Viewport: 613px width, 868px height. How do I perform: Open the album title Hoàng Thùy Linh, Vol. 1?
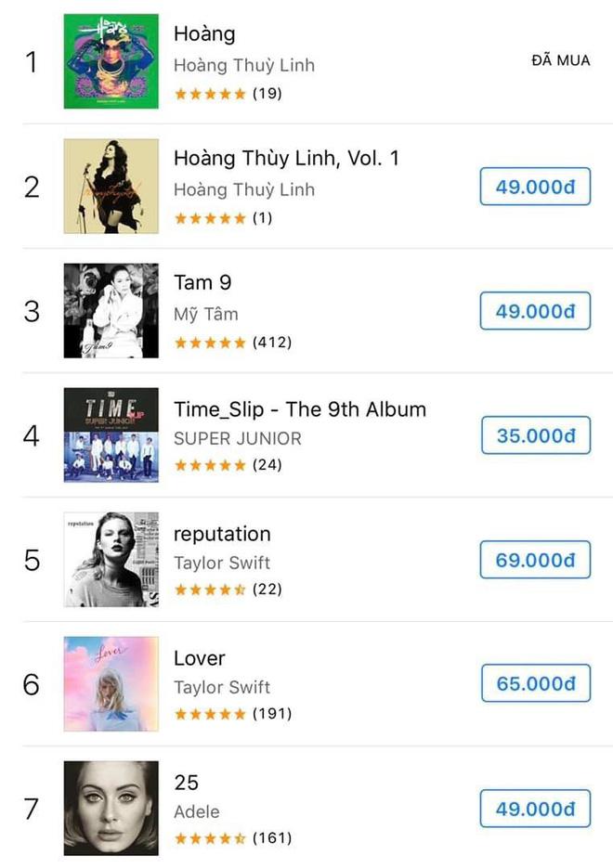click(x=288, y=158)
